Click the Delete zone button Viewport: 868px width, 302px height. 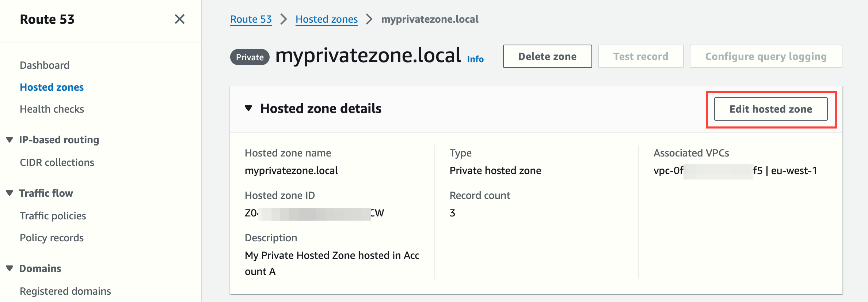547,56
